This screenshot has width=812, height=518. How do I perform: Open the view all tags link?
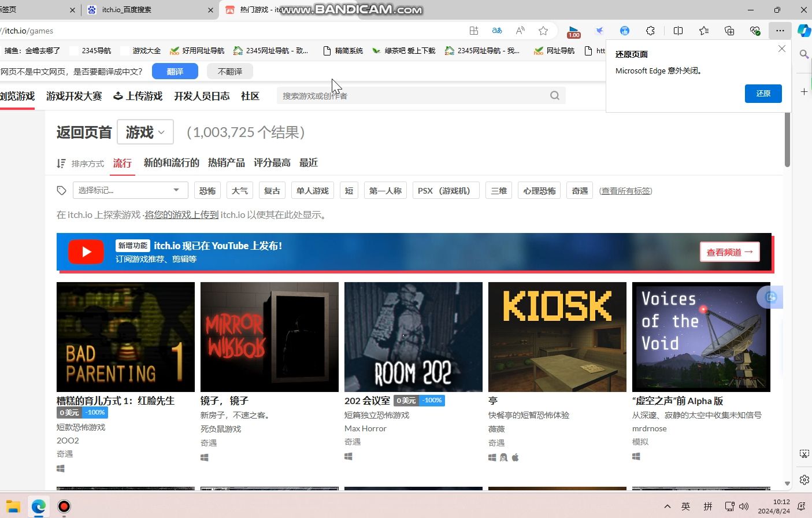625,191
